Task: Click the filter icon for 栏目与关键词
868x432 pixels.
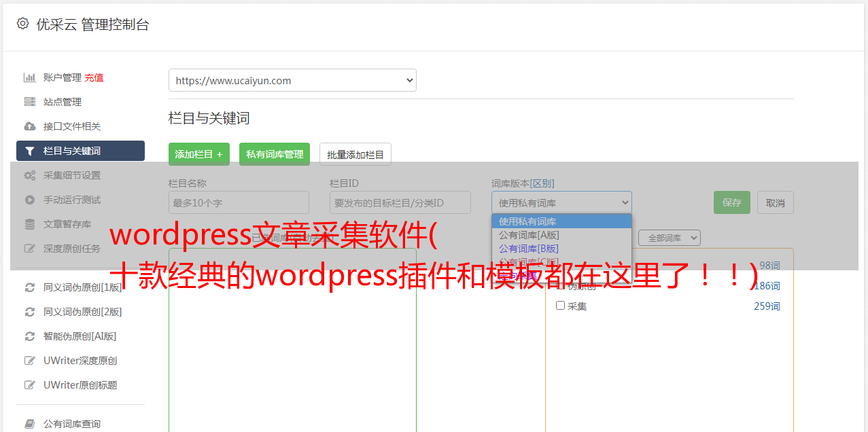Action: pyautogui.click(x=30, y=151)
